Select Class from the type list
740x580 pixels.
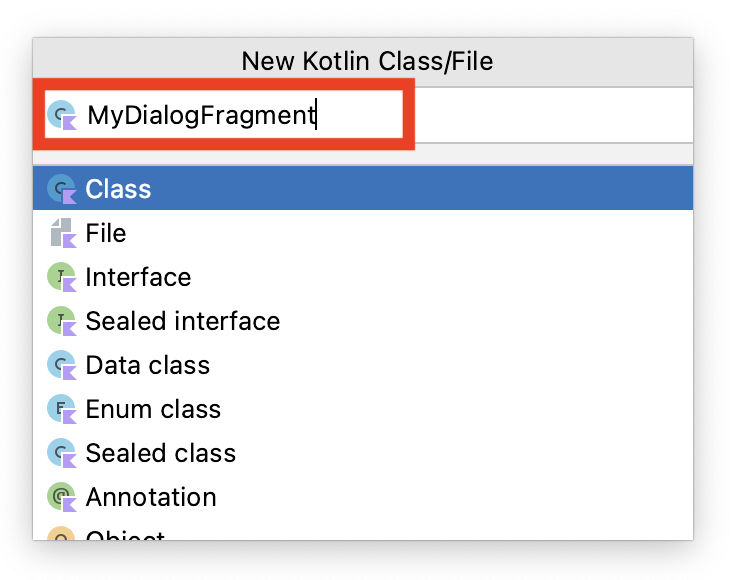coord(363,188)
